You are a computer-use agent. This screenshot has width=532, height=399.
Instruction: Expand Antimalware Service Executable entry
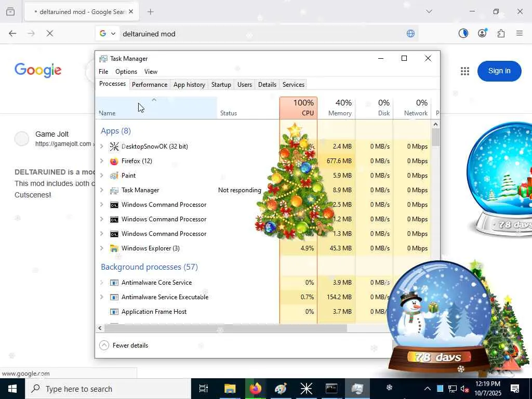[102, 297]
